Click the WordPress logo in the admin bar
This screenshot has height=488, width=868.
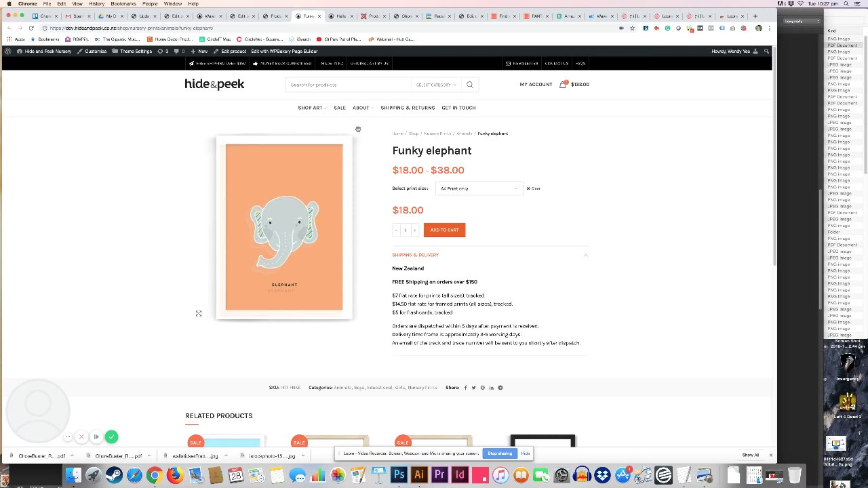8,51
